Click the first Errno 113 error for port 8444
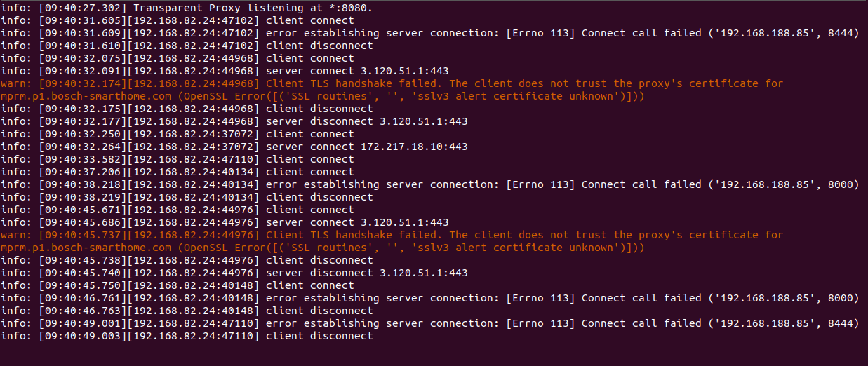Viewport: 868px width, 366px height. click(x=430, y=33)
